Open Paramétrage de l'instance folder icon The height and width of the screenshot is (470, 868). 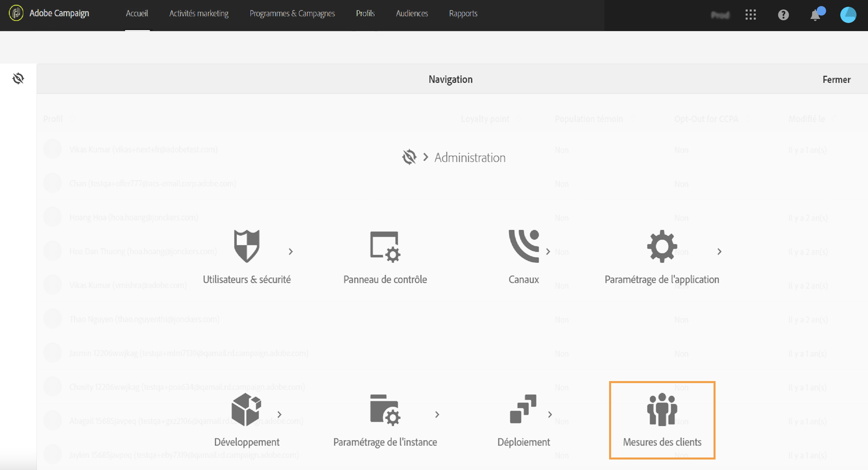(x=385, y=409)
